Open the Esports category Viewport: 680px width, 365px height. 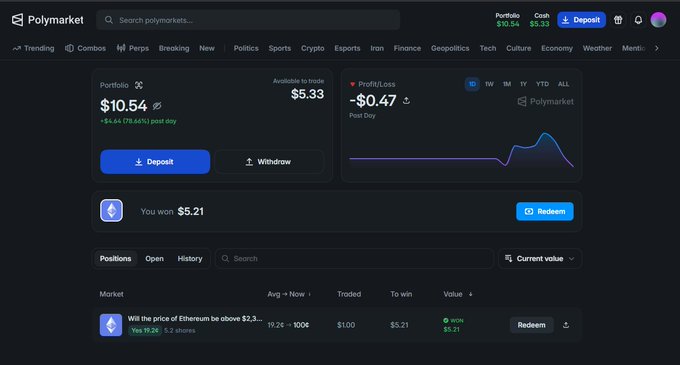tap(347, 48)
